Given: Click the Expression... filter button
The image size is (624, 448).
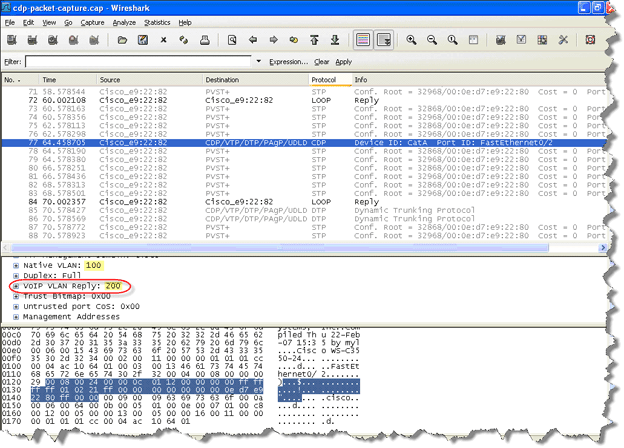Looking at the screenshot, I should coord(289,62).
